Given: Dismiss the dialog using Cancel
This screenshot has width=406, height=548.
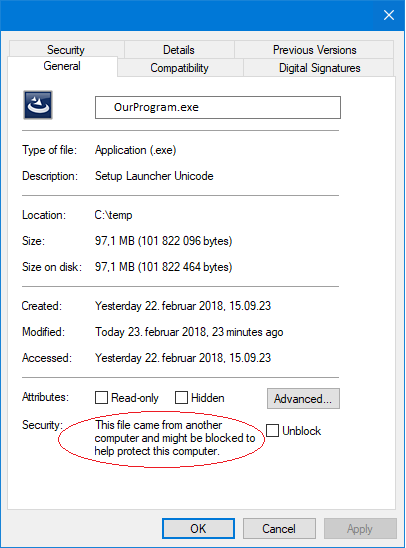Looking at the screenshot, I should click(279, 528).
